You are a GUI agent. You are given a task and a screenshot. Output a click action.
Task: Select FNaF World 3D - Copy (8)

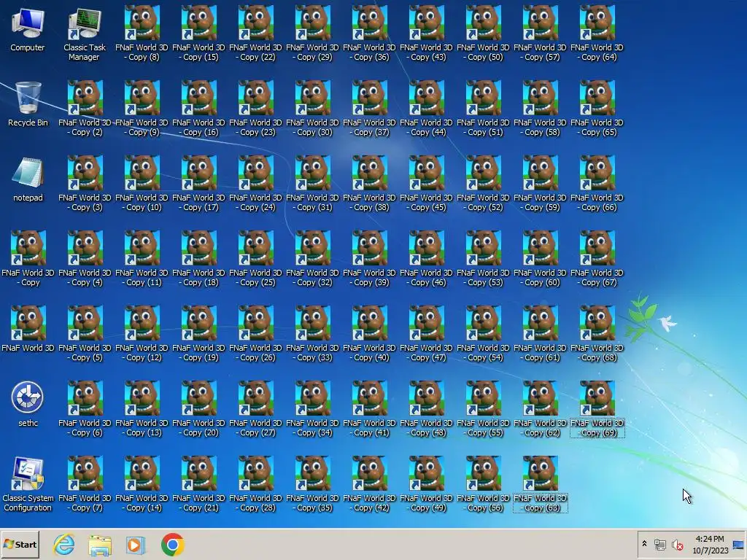pyautogui.click(x=142, y=33)
